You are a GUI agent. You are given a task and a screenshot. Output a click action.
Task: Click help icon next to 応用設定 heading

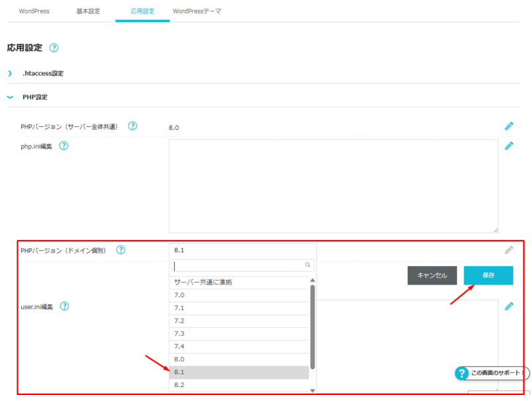coord(54,48)
